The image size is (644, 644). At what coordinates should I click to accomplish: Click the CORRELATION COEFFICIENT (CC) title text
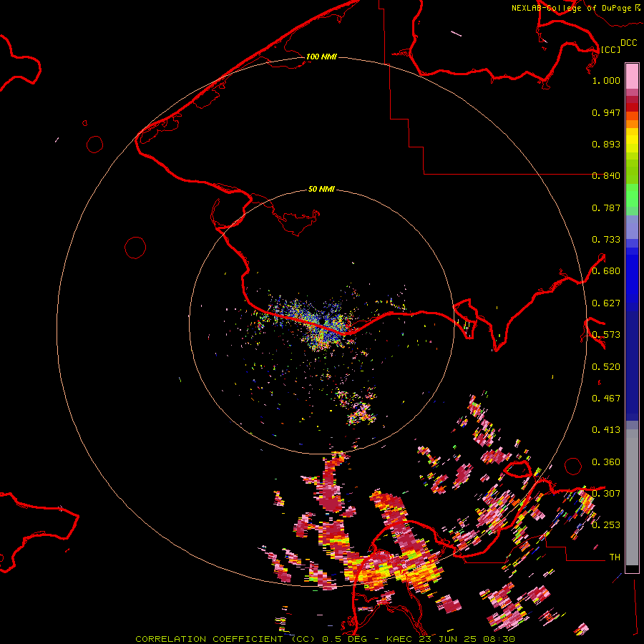[225, 639]
